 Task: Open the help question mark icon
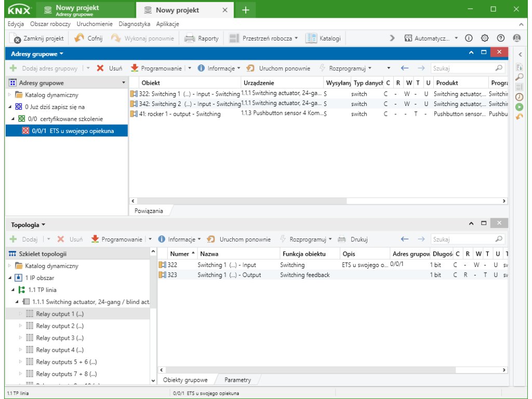(501, 38)
